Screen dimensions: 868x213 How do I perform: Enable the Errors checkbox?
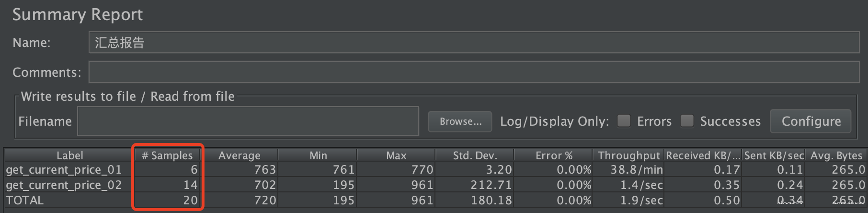pyautogui.click(x=624, y=121)
